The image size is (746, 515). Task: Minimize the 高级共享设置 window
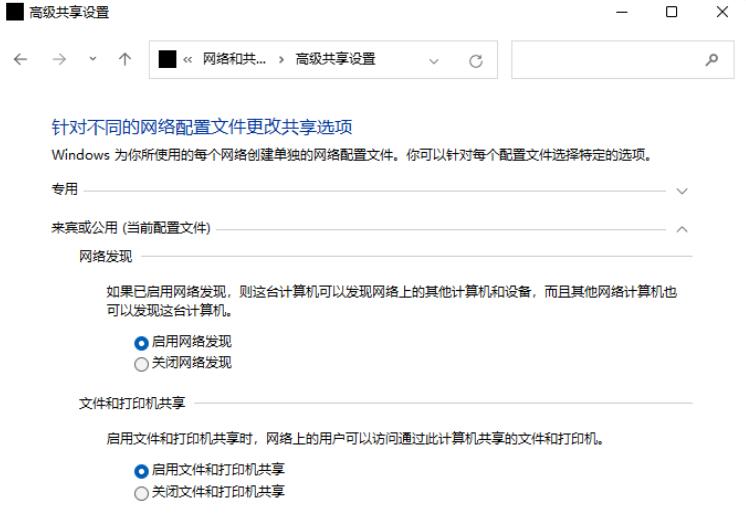coord(622,12)
